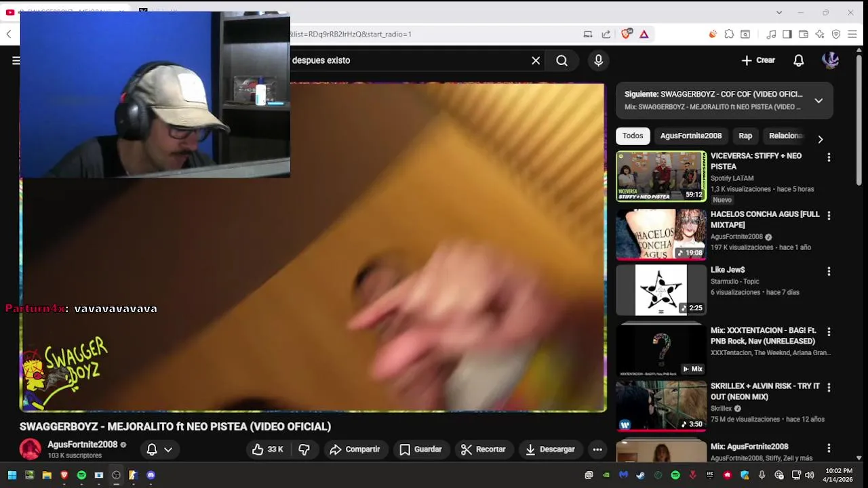The image size is (868, 488).
Task: Open the Brave VPN shield icon
Action: tap(836, 34)
